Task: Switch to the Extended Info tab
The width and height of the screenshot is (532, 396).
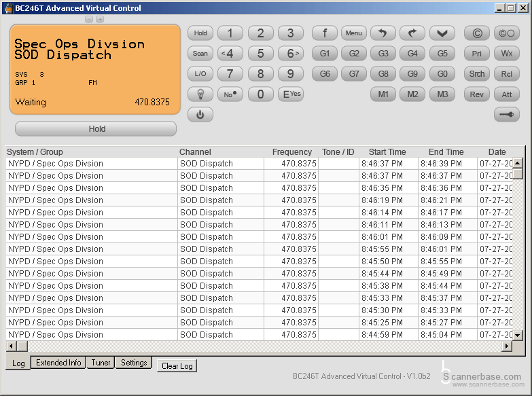Action: 58,363
